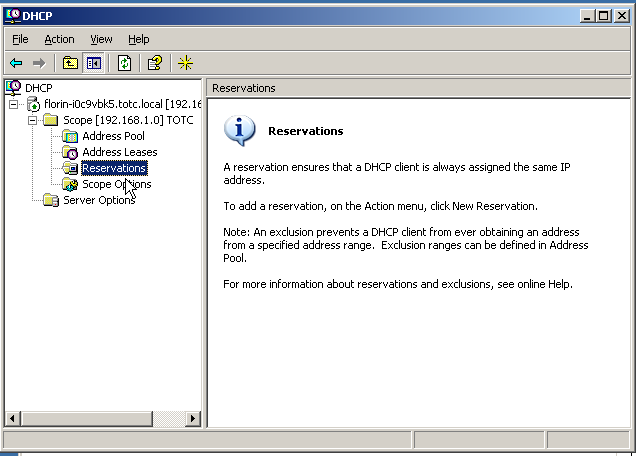Click the 'For more information about reservations' line
The width and height of the screenshot is (636, 456).
pyautogui.click(x=398, y=284)
